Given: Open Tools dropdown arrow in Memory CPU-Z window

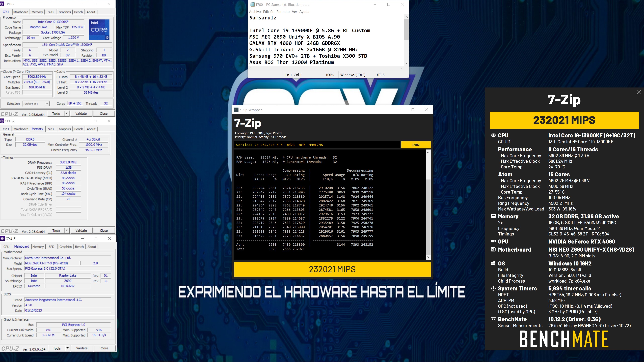Looking at the screenshot, I should (67, 230).
